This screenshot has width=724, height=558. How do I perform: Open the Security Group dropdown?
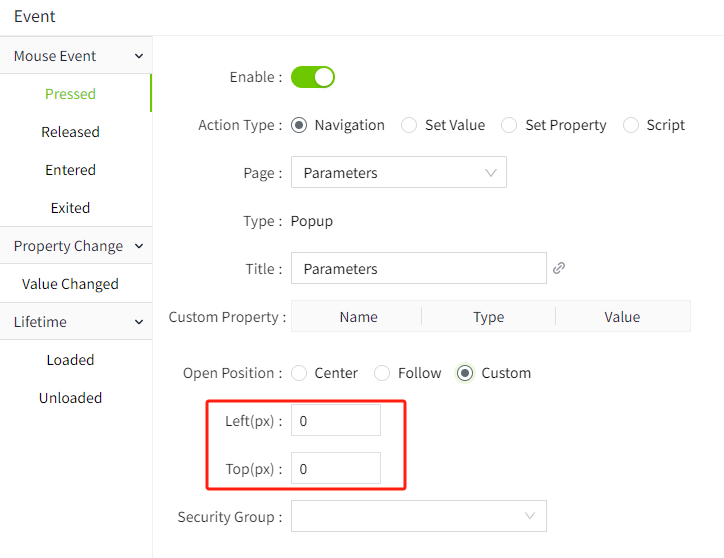(x=418, y=516)
